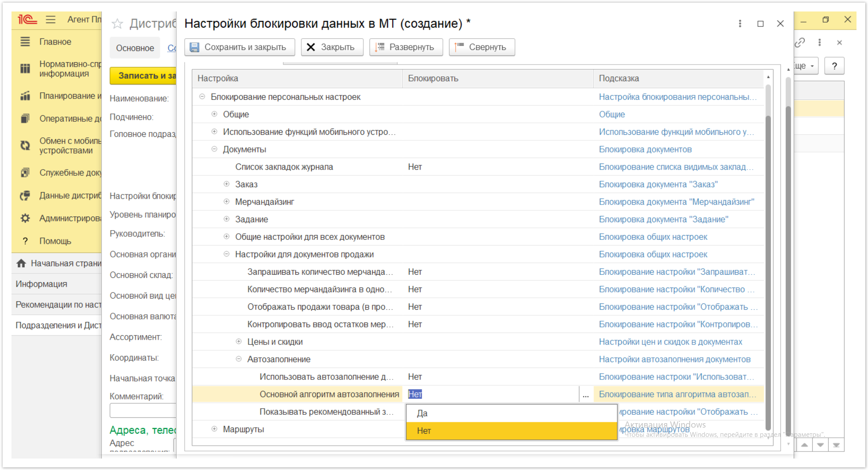Click the Данные дистрибьютора icon
This screenshot has height=470, width=868.
tap(25, 195)
